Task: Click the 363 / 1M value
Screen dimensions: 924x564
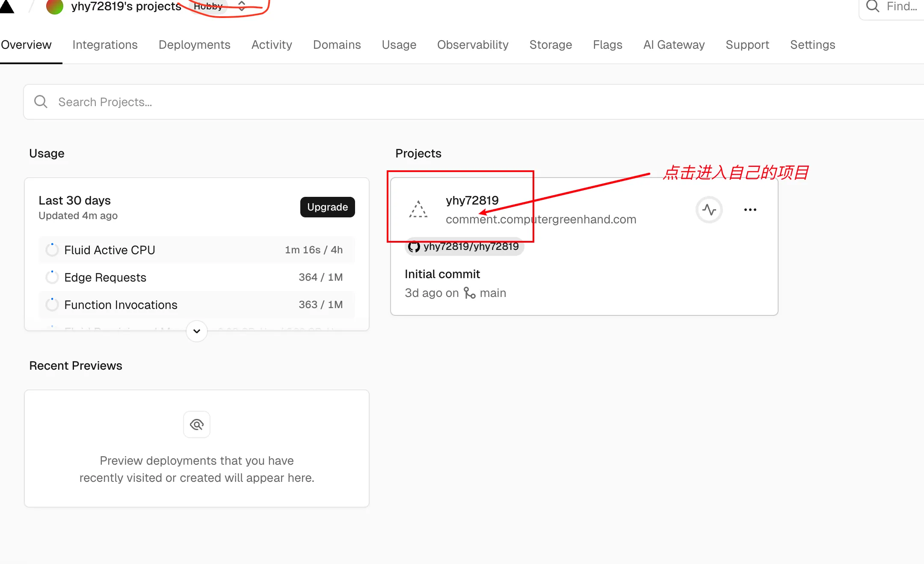Action: [320, 305]
